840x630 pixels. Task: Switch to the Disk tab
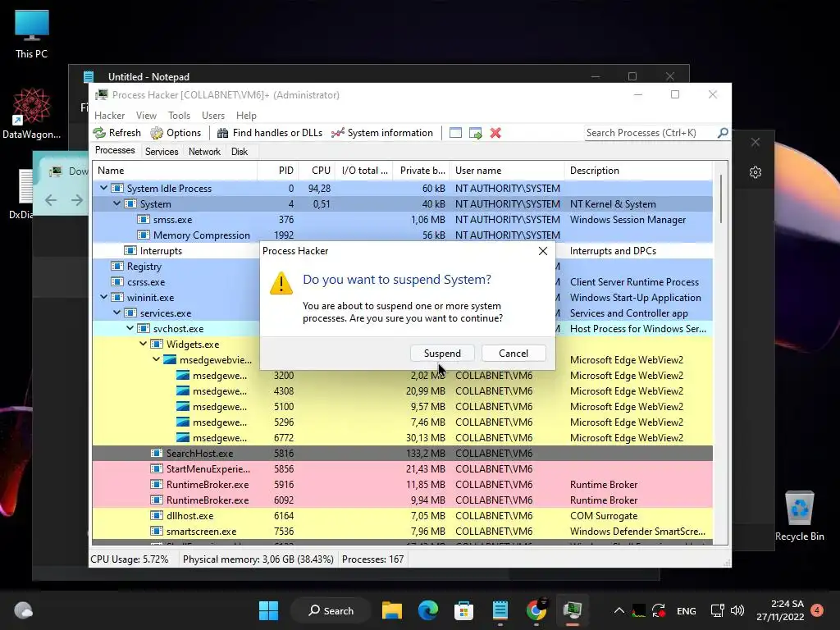(x=240, y=152)
